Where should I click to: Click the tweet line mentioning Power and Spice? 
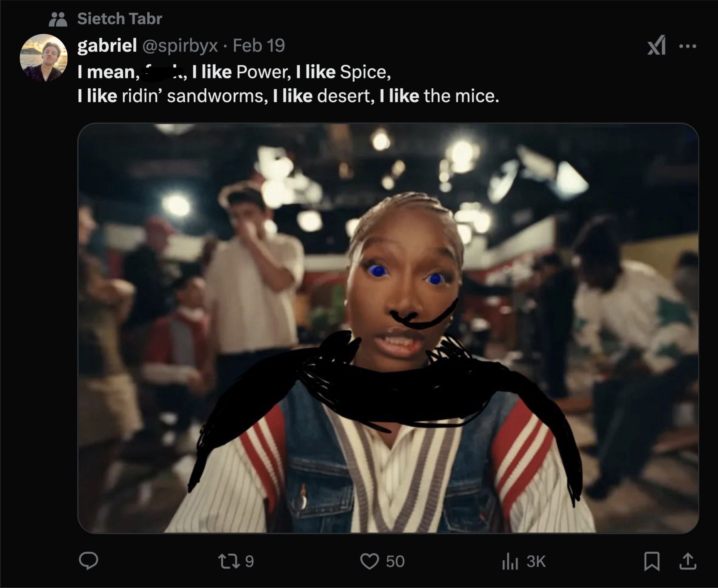pos(234,72)
